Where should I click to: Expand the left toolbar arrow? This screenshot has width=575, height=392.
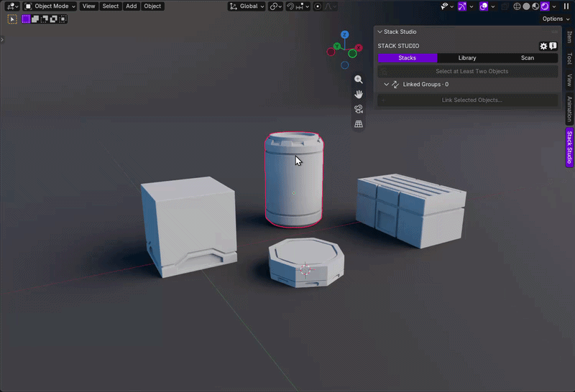(x=2, y=39)
